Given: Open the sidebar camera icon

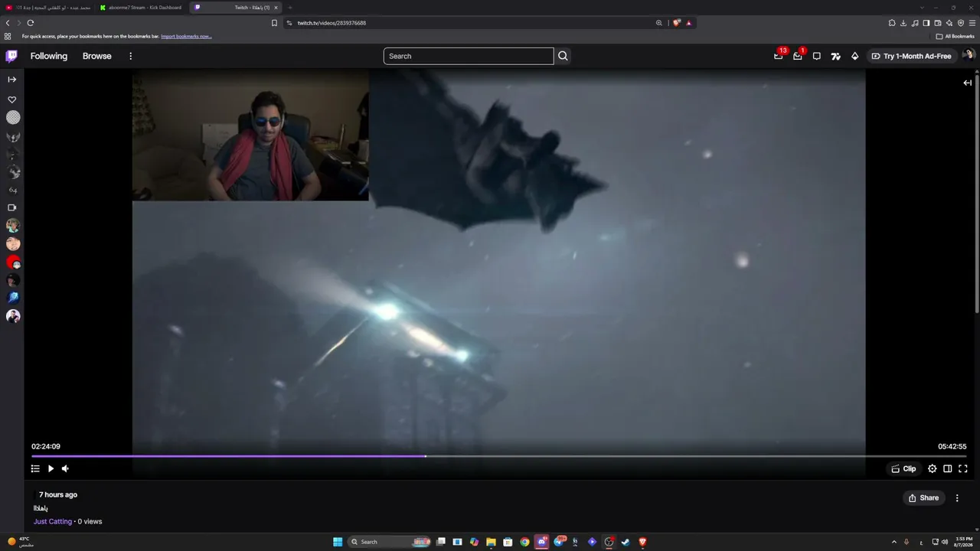Looking at the screenshot, I should click(x=12, y=207).
